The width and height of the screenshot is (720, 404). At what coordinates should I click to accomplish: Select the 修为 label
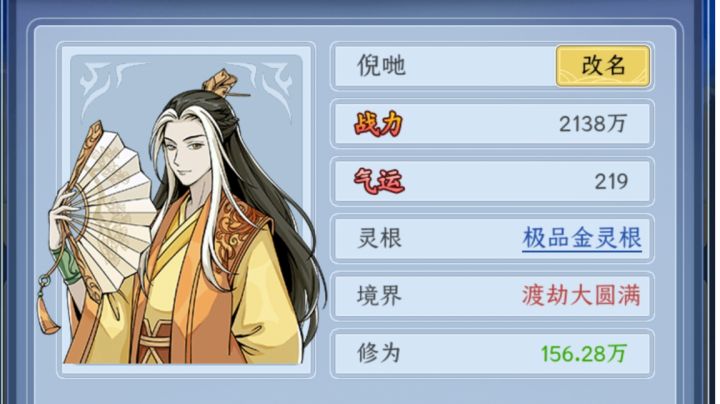click(379, 353)
